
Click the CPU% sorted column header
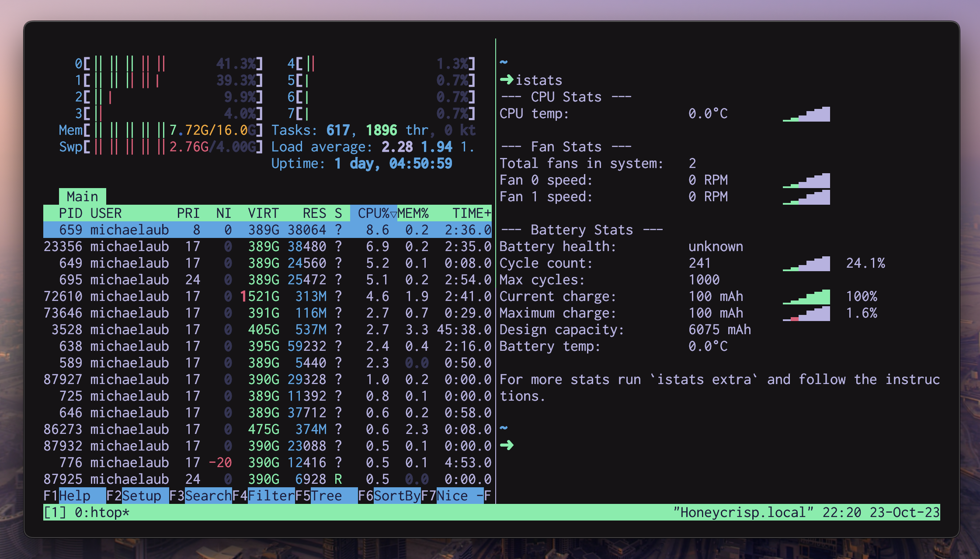[x=374, y=213]
